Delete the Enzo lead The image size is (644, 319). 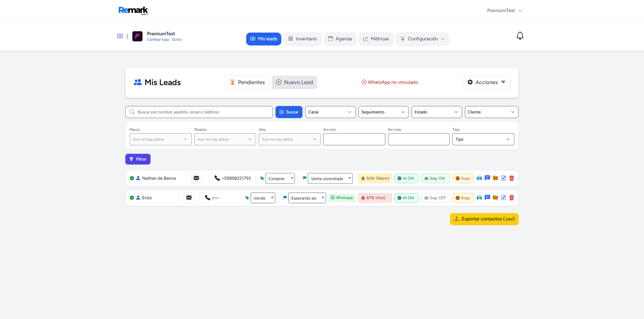pyautogui.click(x=512, y=198)
